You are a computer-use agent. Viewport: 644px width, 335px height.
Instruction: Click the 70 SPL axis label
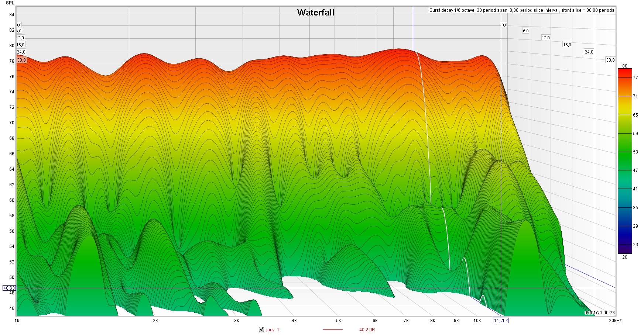(x=12, y=123)
